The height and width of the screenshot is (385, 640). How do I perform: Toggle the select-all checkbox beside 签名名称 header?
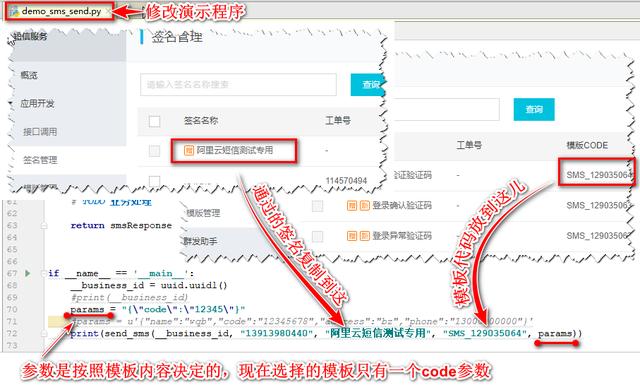pos(154,121)
